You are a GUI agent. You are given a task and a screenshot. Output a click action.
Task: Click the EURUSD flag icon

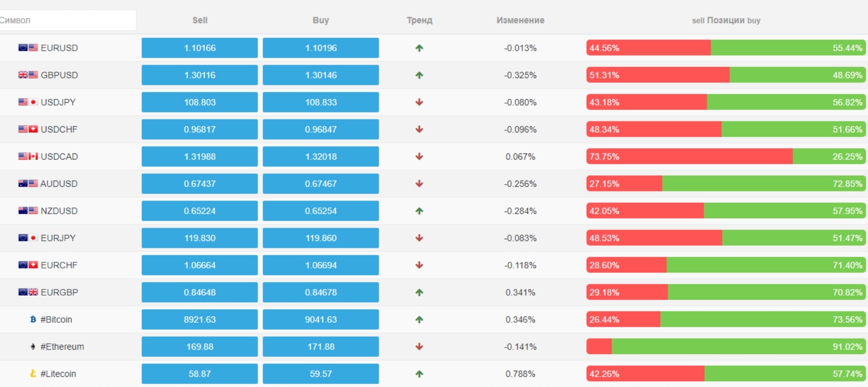28,48
